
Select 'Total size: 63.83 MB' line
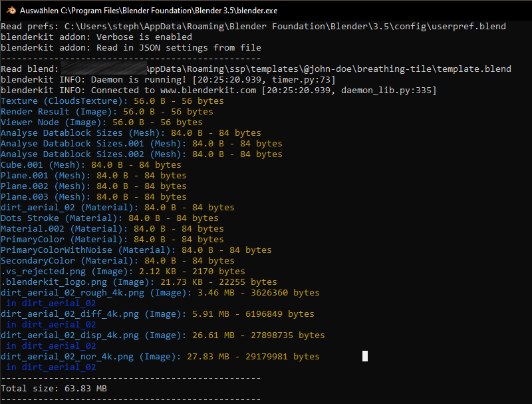[x=54, y=389]
